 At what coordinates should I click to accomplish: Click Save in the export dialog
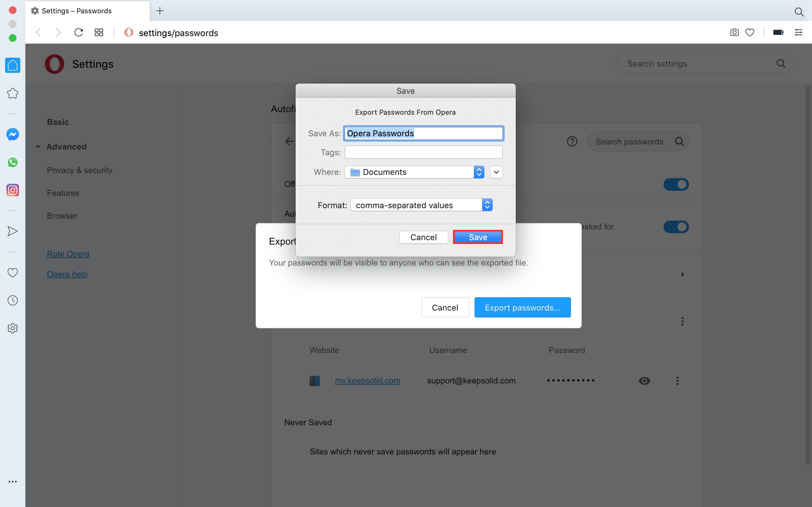click(477, 237)
